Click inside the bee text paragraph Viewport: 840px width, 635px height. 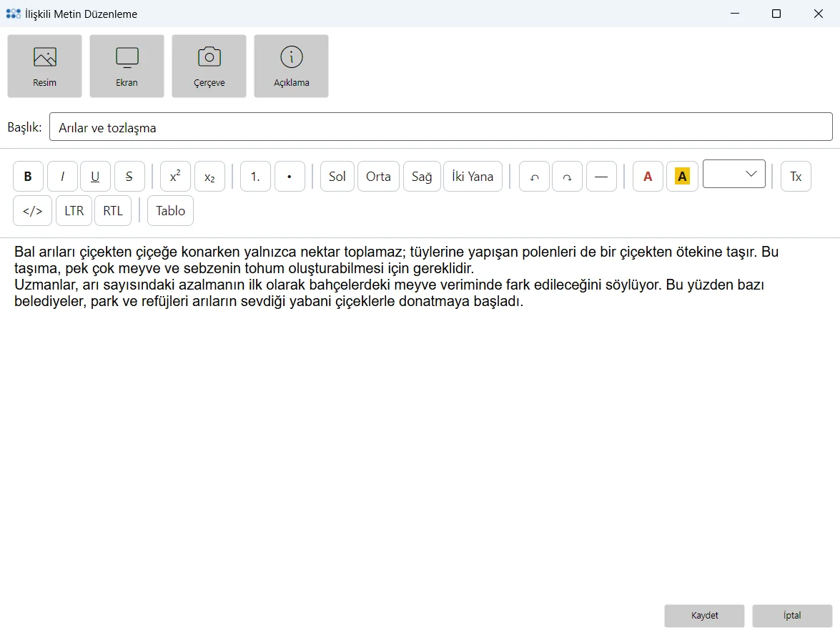pos(397,277)
